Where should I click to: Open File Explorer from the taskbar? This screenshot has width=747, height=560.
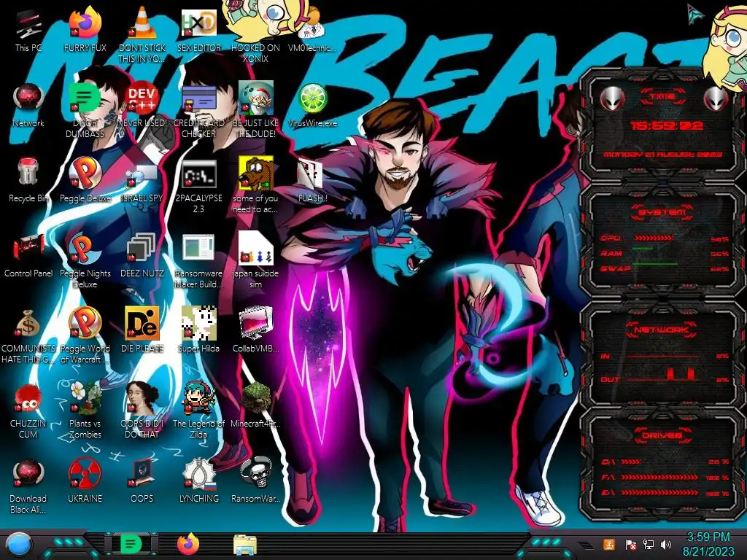click(245, 545)
